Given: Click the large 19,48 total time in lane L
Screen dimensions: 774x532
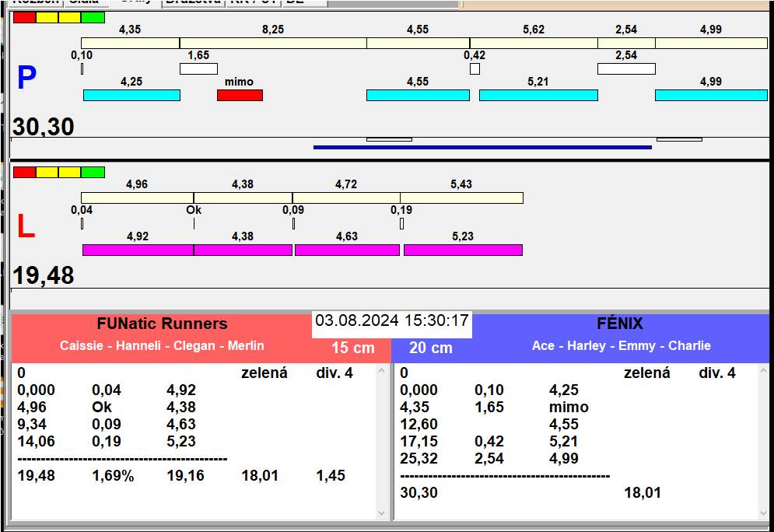Looking at the screenshot, I should [44, 275].
